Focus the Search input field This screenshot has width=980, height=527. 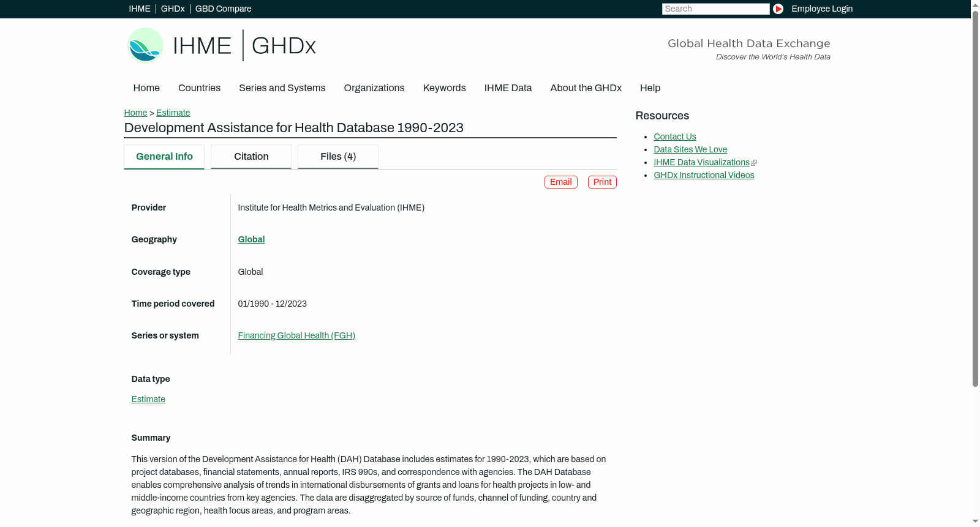715,9
